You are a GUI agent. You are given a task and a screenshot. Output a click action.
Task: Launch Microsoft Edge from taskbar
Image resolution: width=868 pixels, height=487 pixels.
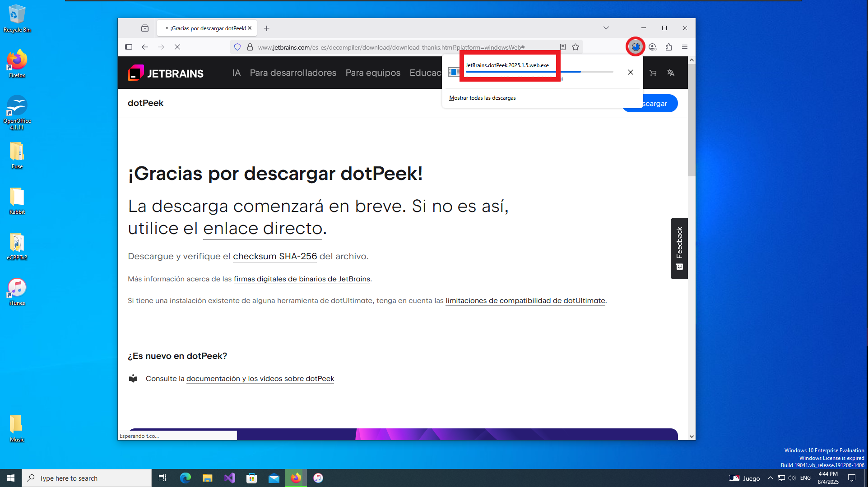(x=185, y=478)
